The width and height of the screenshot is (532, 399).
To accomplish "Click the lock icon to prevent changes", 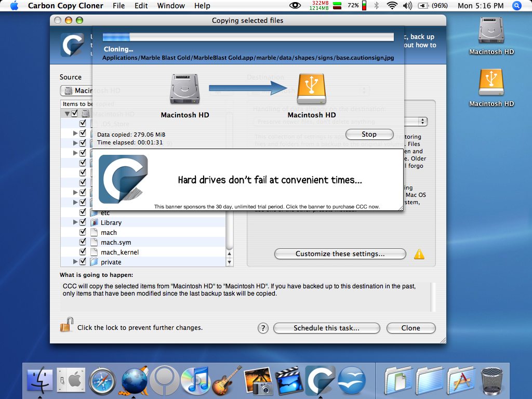I will (x=67, y=325).
